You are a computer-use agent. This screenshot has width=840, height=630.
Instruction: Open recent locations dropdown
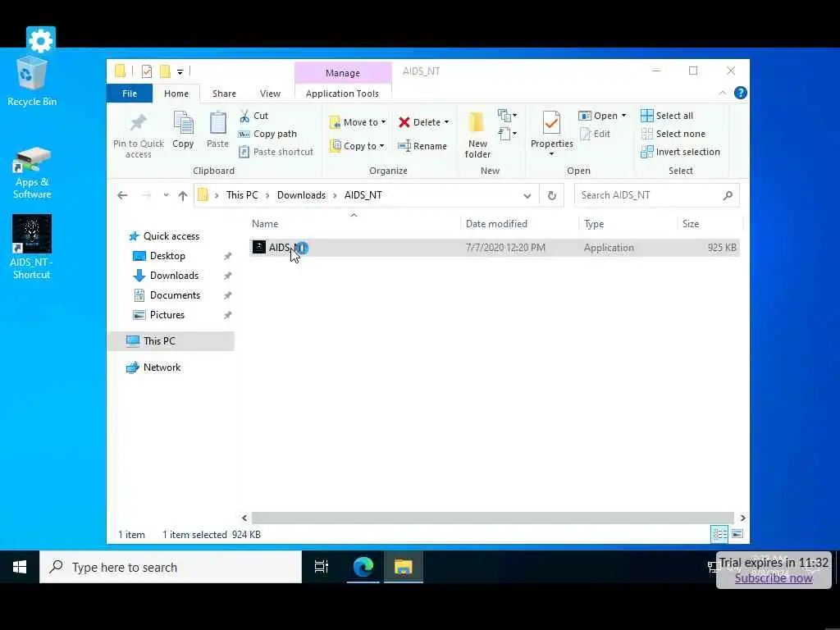pyautogui.click(x=166, y=195)
